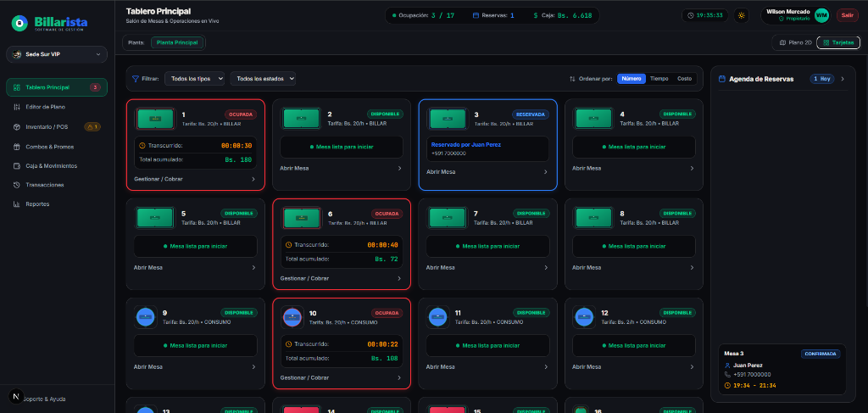Click table 5 billiard table icon
Image resolution: width=868 pixels, height=413 pixels.
[155, 218]
